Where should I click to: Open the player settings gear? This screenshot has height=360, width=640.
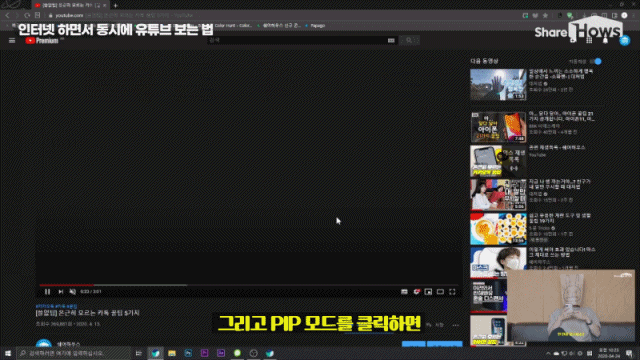(x=416, y=291)
